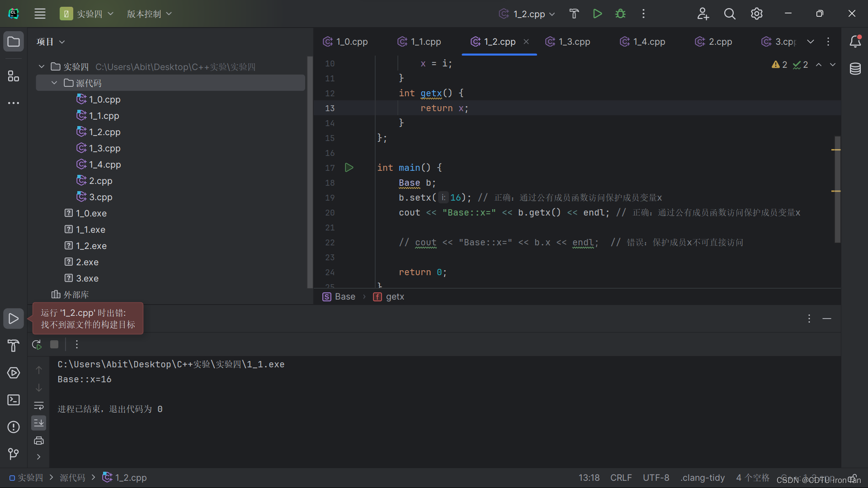Open the IDE settings gear
This screenshot has width=868, height=488.
pyautogui.click(x=757, y=14)
